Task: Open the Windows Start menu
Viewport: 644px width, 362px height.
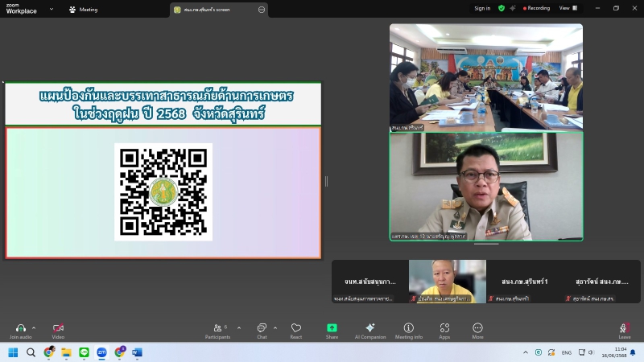Action: [13, 352]
